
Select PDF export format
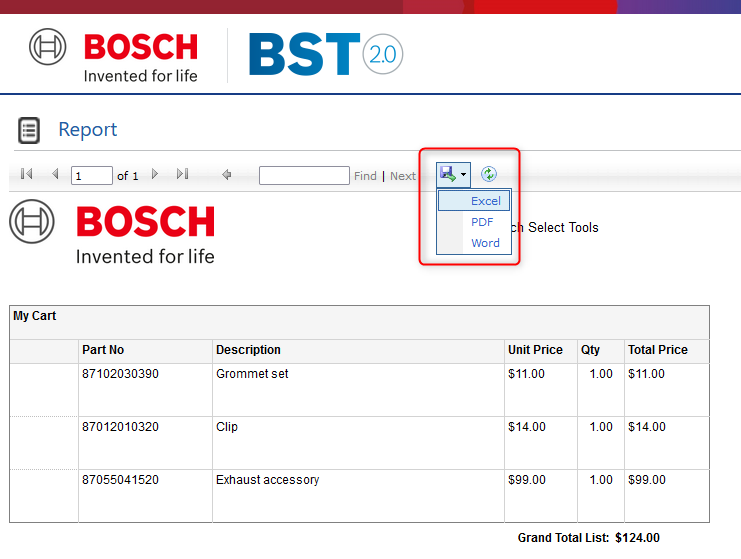[482, 222]
